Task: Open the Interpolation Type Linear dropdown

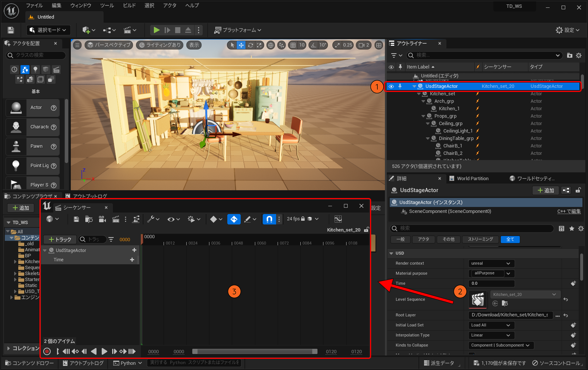Action: pyautogui.click(x=491, y=335)
